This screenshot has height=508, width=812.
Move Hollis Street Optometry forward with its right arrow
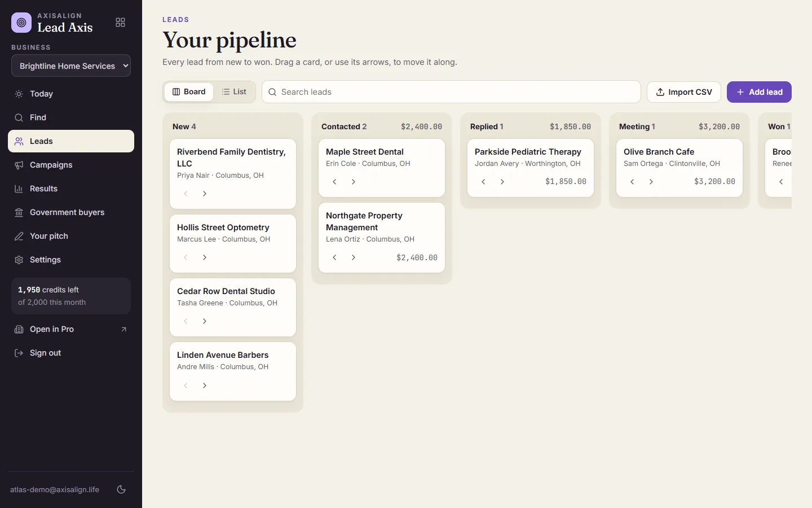[x=205, y=257]
